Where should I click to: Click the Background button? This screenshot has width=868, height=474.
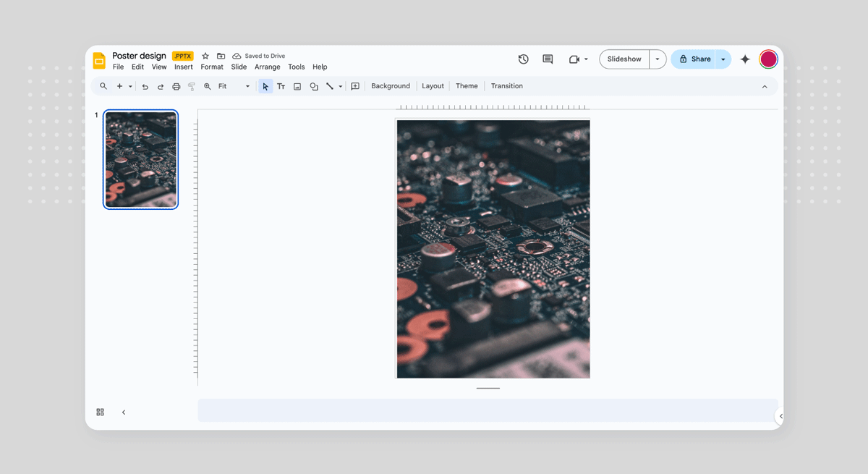[x=390, y=86]
